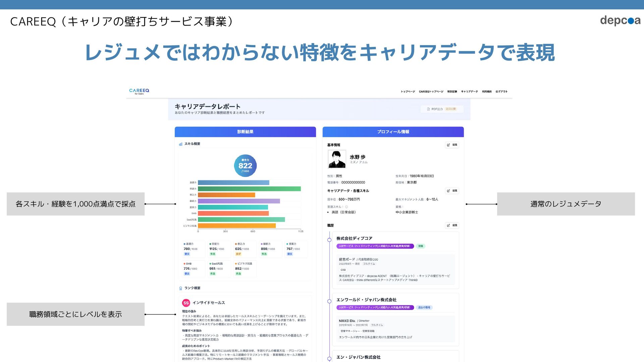Click the SaaS知識 green bar in the chart

pos(241,220)
